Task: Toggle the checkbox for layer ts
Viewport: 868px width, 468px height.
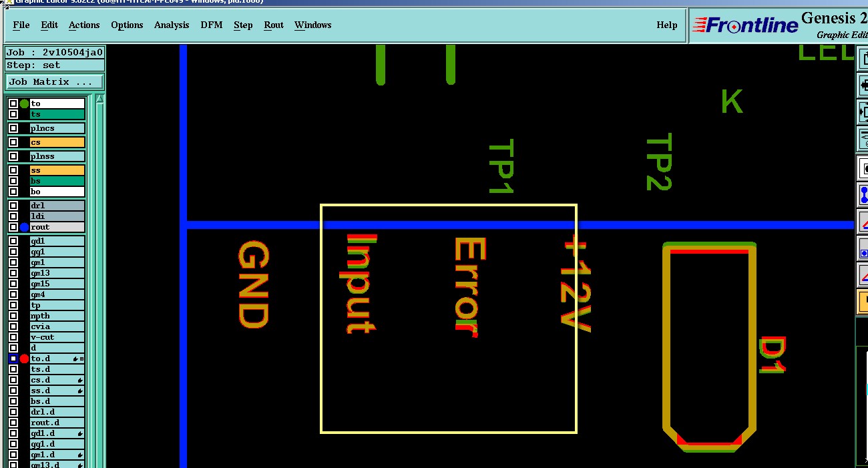Action: point(13,114)
